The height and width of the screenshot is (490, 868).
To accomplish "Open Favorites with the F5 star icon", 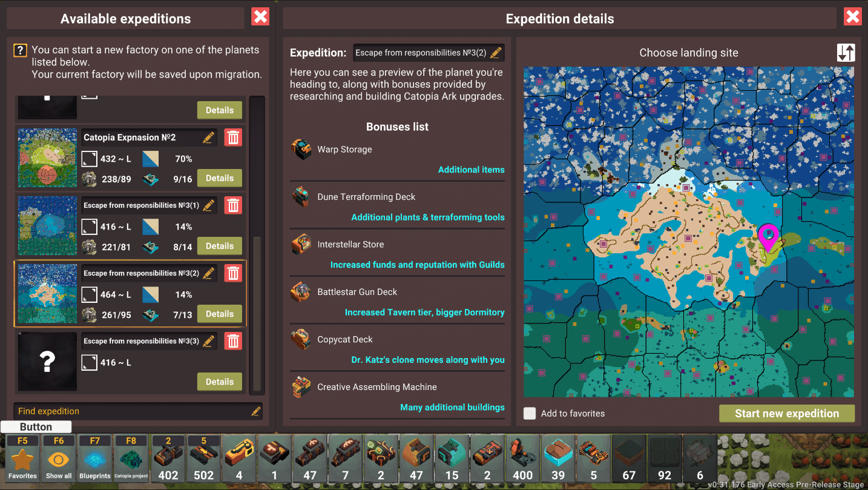I will click(x=23, y=459).
